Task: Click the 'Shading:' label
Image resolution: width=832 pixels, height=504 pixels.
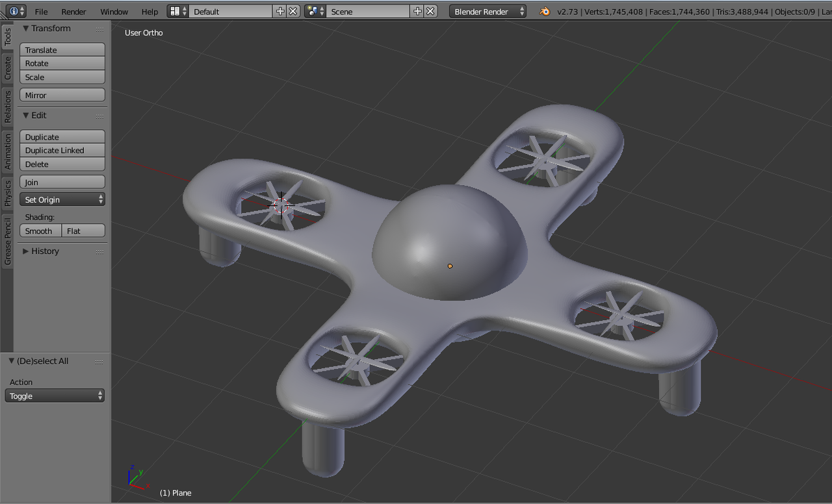Action: click(40, 217)
